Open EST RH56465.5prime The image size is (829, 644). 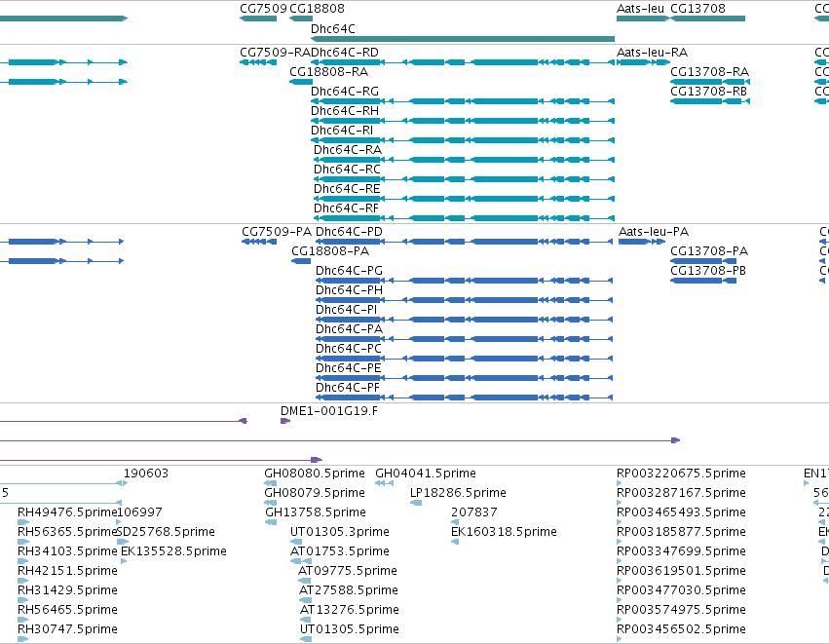click(67, 610)
